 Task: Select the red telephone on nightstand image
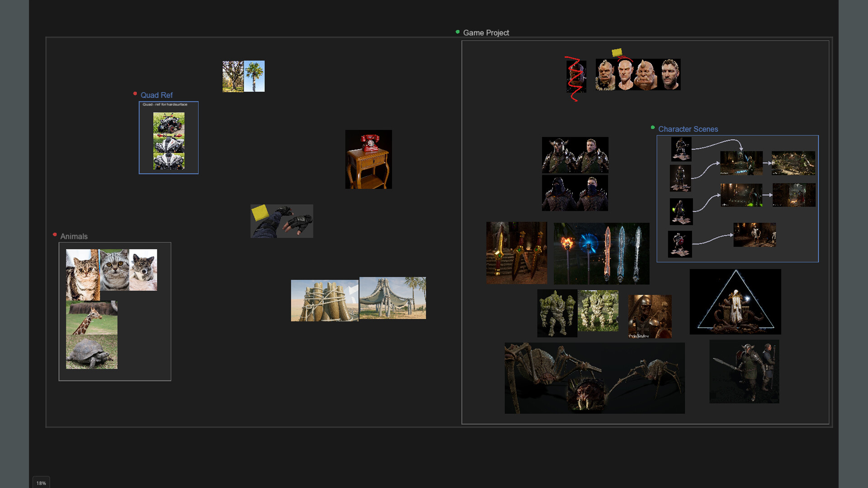click(x=368, y=160)
